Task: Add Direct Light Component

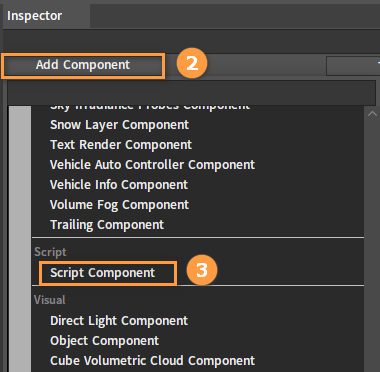Action: tap(119, 321)
